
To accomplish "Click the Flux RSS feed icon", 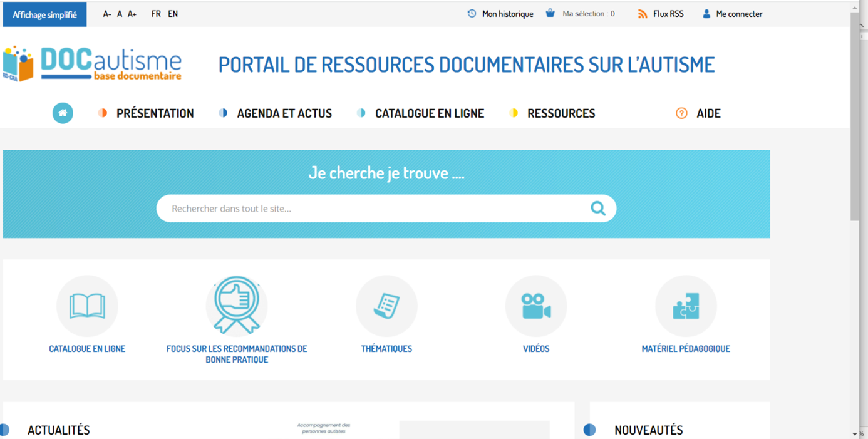I will [643, 14].
